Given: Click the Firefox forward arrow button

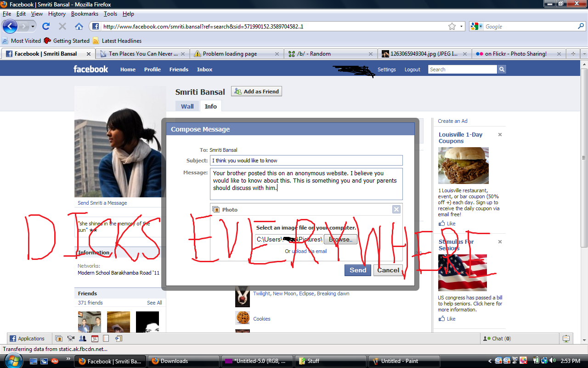Looking at the screenshot, I should tap(23, 26).
